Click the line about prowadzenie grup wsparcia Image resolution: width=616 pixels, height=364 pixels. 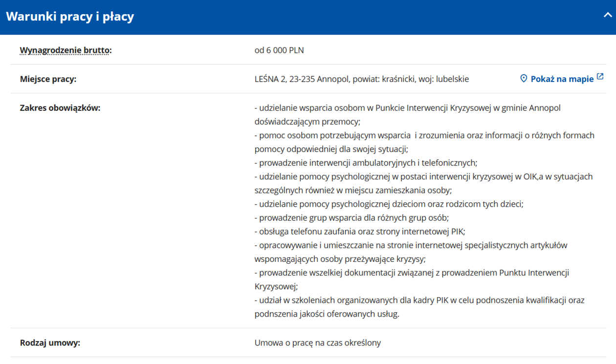tap(352, 217)
